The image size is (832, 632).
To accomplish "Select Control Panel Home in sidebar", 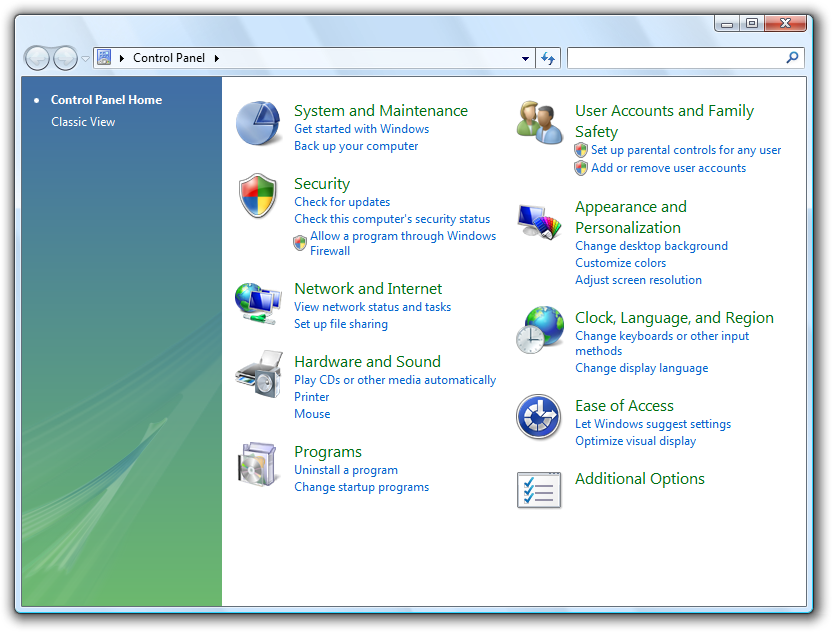I will click(x=106, y=100).
